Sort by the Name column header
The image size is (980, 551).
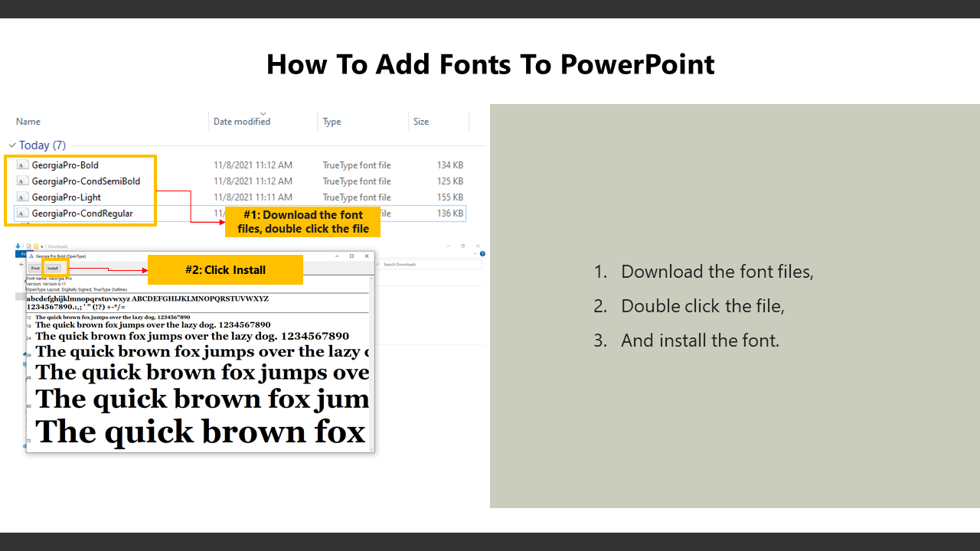28,122
